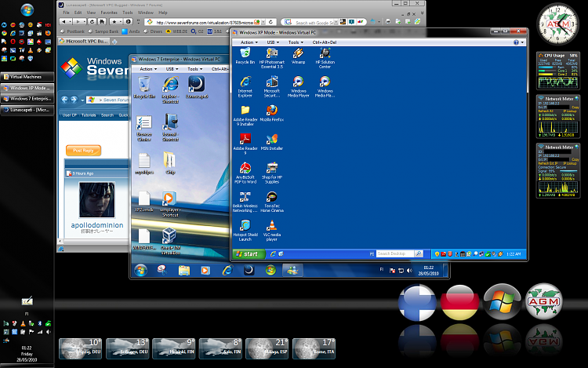
Task: Open Lunascape Window menu
Action: 146,13
